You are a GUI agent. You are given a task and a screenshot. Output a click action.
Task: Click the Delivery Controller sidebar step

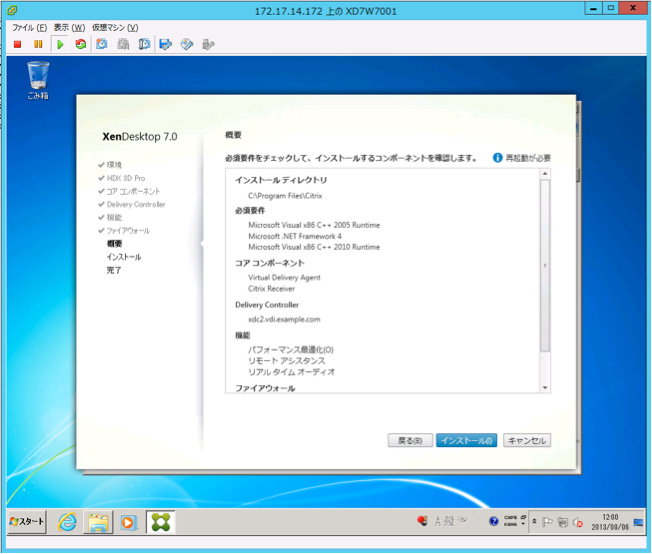pyautogui.click(x=136, y=204)
